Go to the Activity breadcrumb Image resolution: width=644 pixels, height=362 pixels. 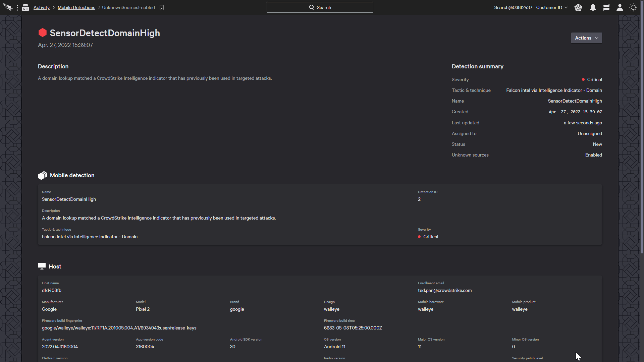click(42, 7)
